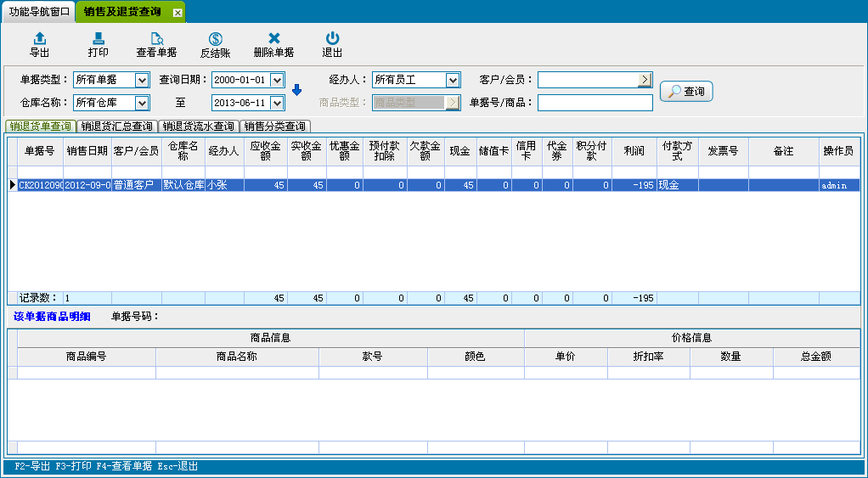The image size is (868, 478).
Task: Open the 经办人 所有员工 dropdown
Action: pos(453,80)
